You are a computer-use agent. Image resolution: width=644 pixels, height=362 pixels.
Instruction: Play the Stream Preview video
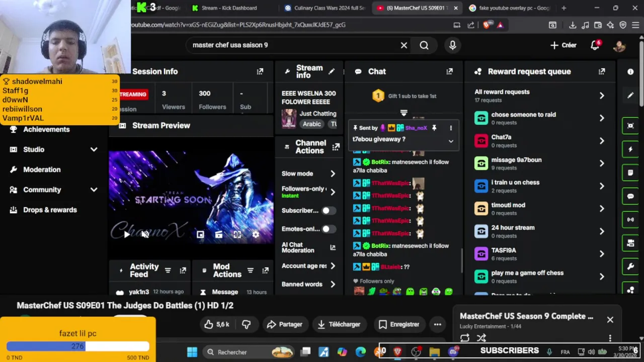tap(126, 234)
